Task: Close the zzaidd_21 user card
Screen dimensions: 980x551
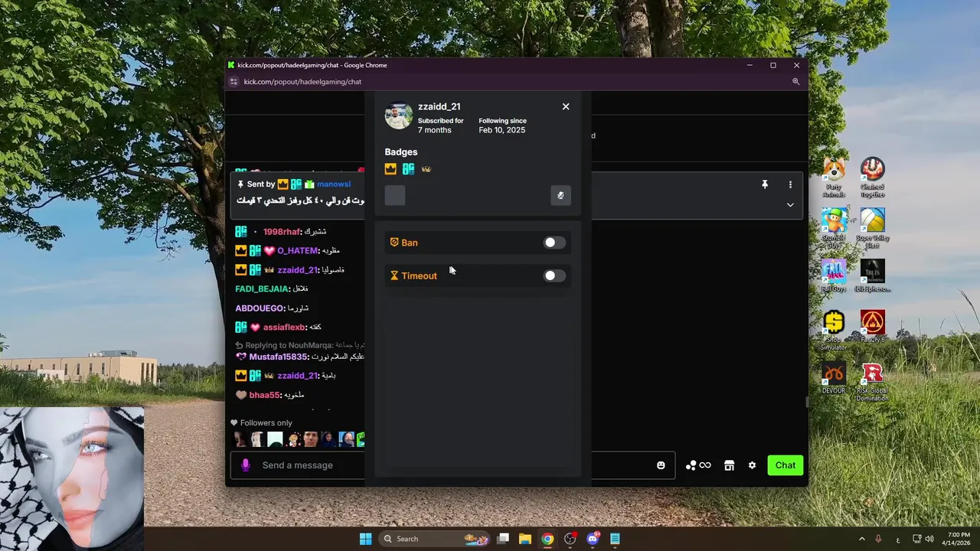Action: coord(566,106)
